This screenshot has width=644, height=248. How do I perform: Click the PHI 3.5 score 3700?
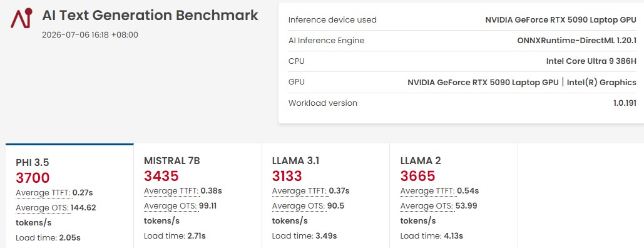pyautogui.click(x=33, y=178)
